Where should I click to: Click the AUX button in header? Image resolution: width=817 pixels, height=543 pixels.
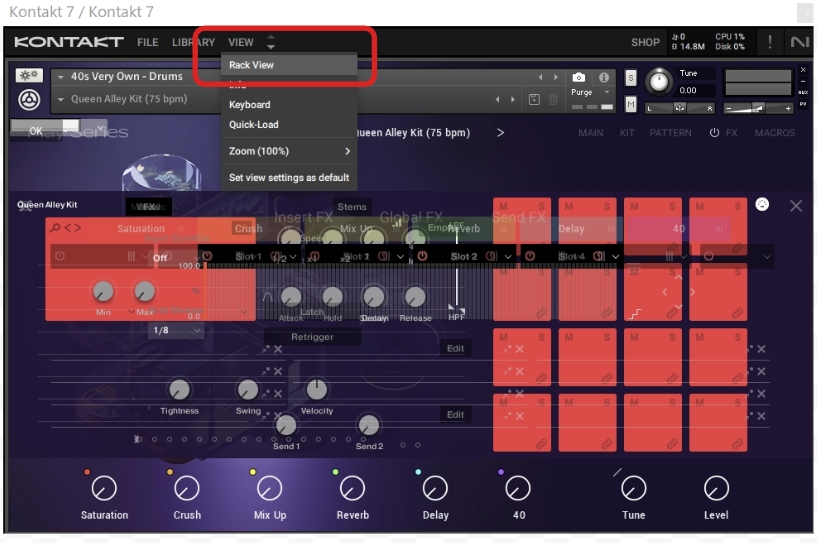[803, 92]
